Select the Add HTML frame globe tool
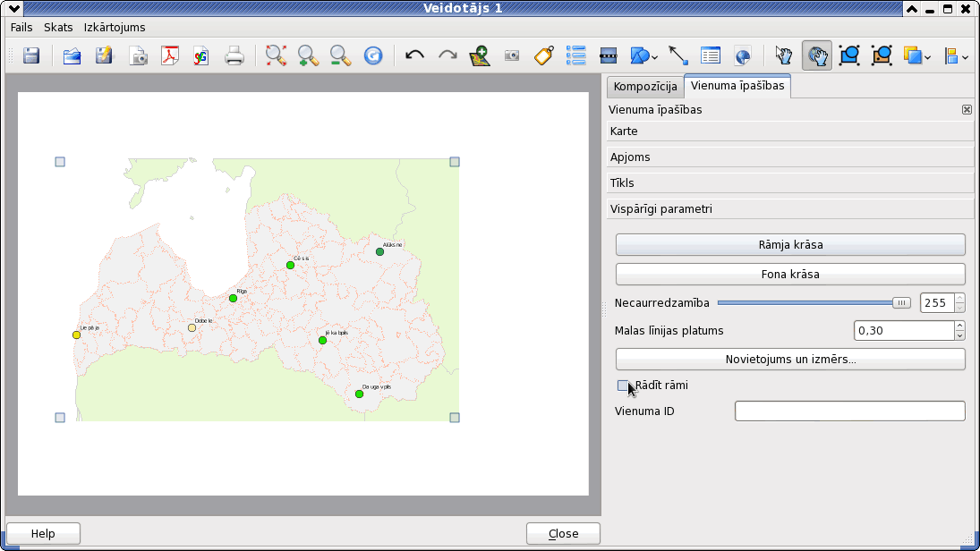980x551 pixels. (743, 55)
